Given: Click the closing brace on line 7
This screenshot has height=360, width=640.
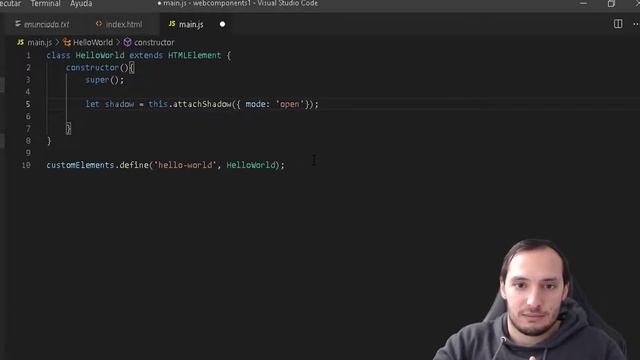Looking at the screenshot, I should [x=68, y=129].
